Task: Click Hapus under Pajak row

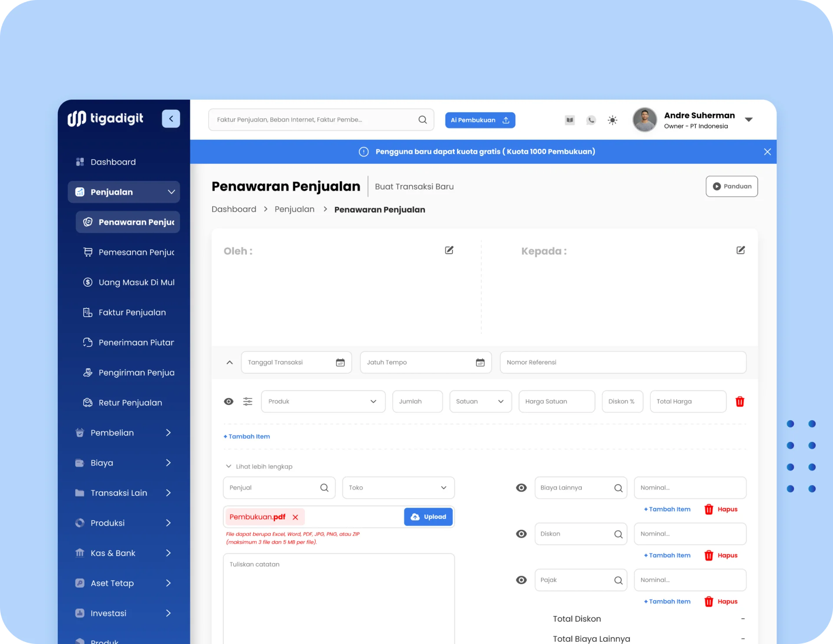Action: click(x=721, y=602)
